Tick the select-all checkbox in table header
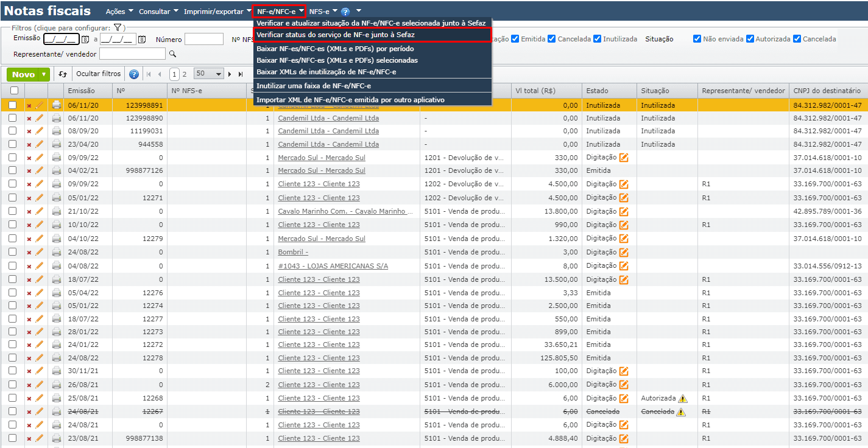The height and width of the screenshot is (448, 868). coord(13,91)
